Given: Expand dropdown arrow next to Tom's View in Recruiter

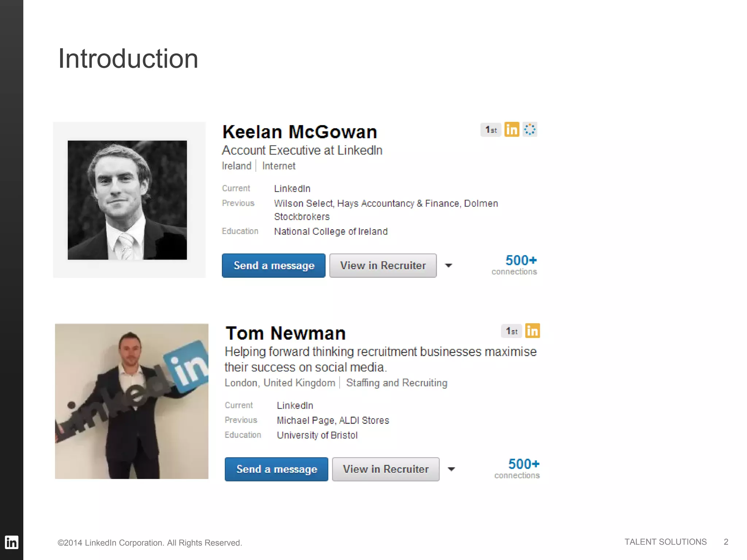Looking at the screenshot, I should pos(452,469).
